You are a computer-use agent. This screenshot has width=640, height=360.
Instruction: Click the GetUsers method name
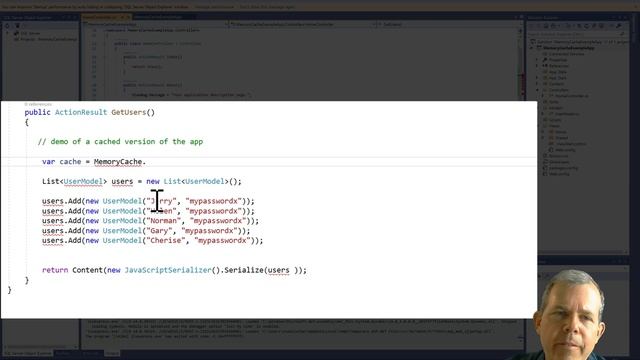(129, 112)
